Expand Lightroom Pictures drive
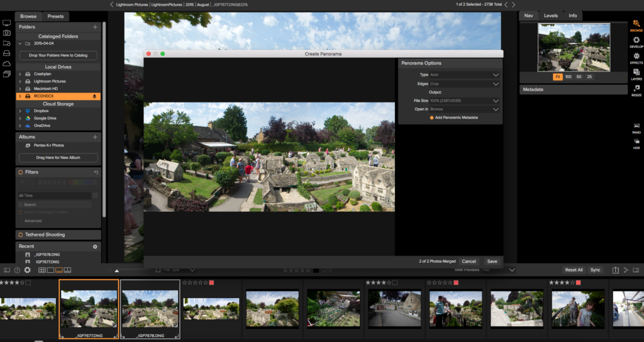This screenshot has width=644, height=342. [x=20, y=82]
